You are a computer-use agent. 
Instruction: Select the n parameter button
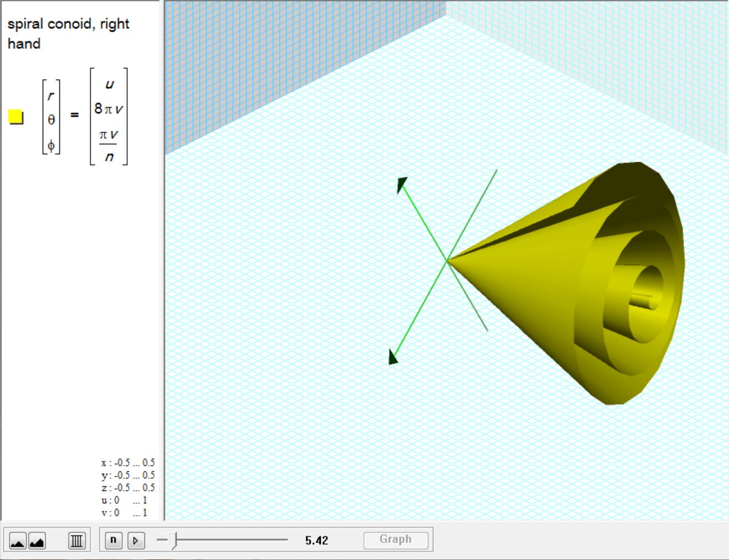[113, 540]
